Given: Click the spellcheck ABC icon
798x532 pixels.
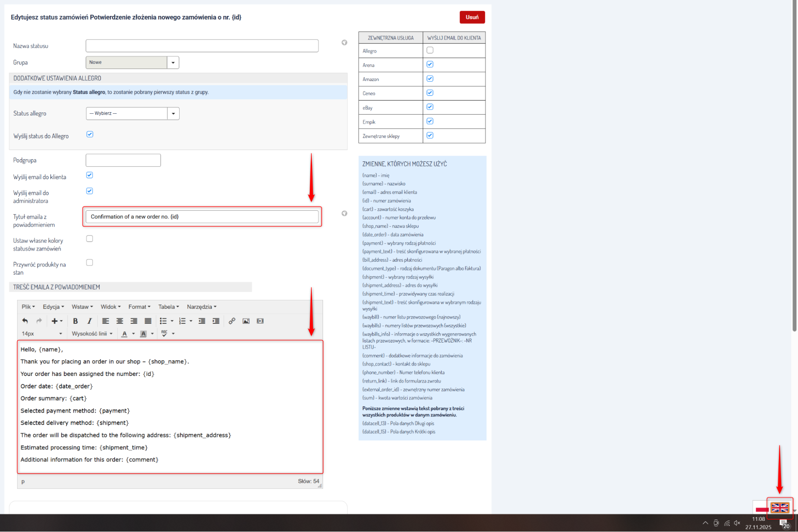Looking at the screenshot, I should tap(164, 333).
